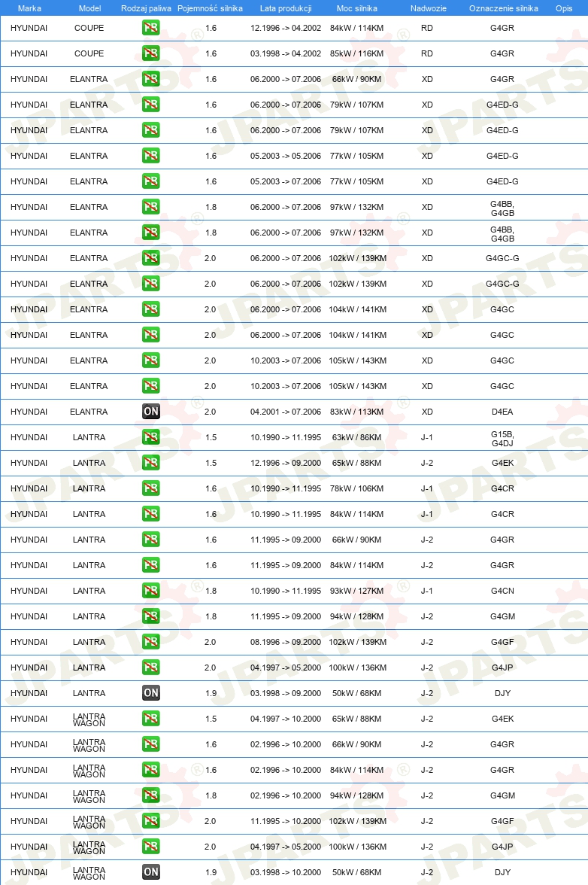588x885 pixels.
Task: Select LANTRA WAGON model cell in 65kW / 88KM row
Action: [x=89, y=719]
